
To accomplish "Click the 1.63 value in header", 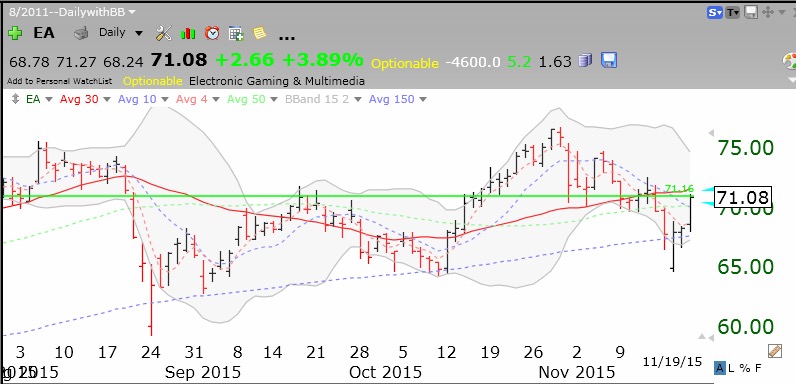I will pyautogui.click(x=555, y=62).
